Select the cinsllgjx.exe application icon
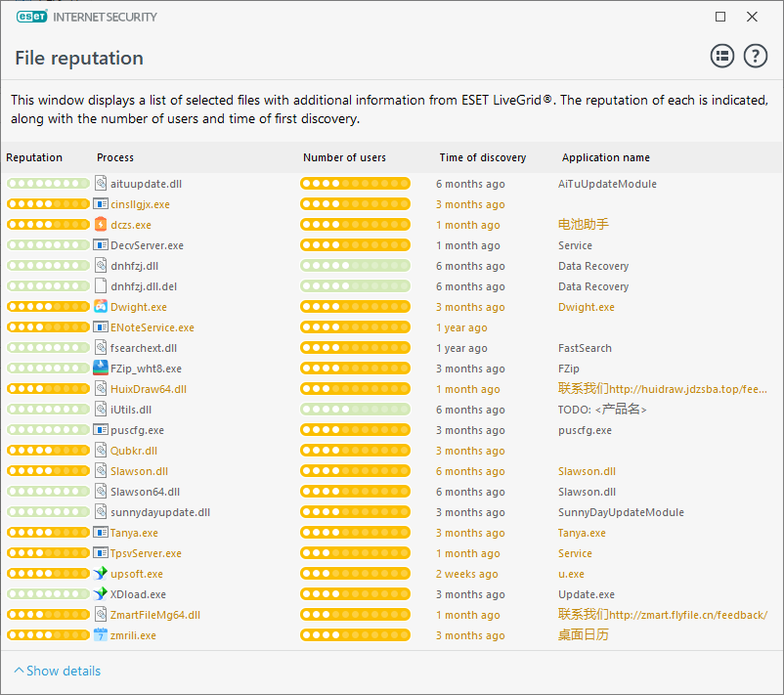 (101, 203)
